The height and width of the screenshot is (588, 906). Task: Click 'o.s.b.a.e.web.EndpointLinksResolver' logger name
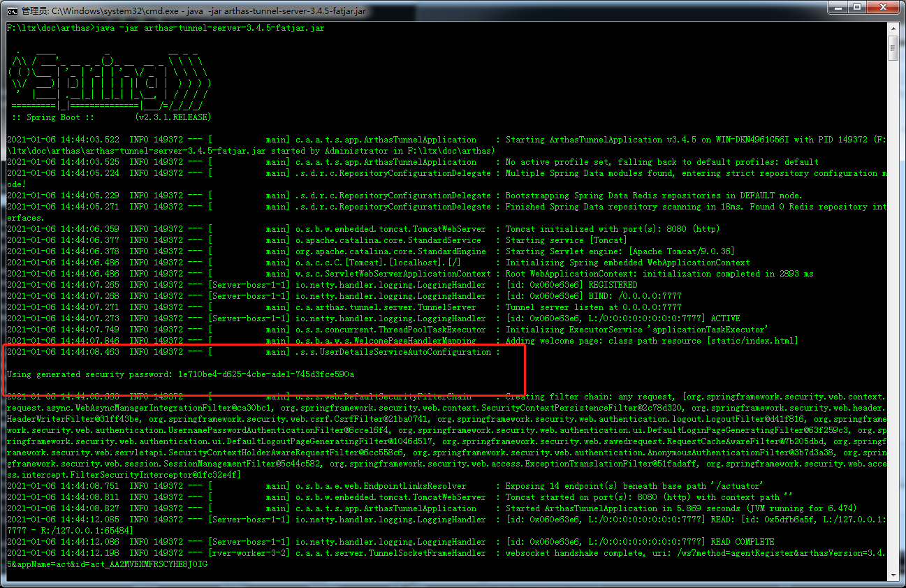point(380,486)
